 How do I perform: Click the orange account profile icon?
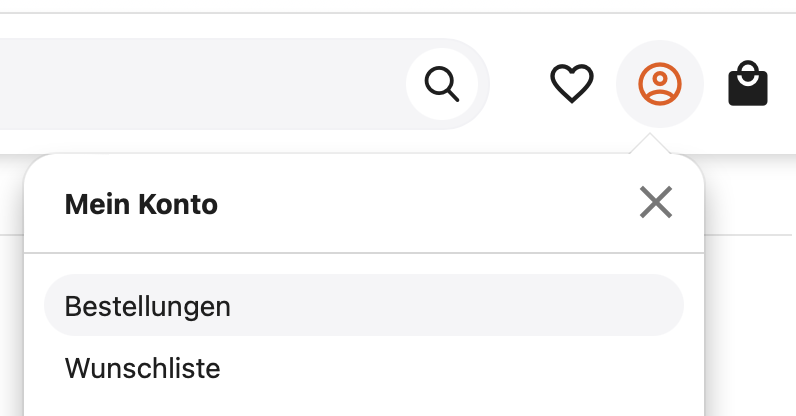(659, 84)
